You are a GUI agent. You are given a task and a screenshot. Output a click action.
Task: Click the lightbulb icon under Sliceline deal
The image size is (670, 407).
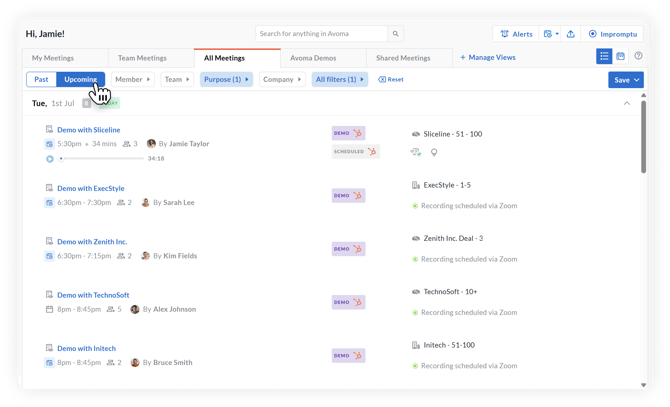click(434, 152)
